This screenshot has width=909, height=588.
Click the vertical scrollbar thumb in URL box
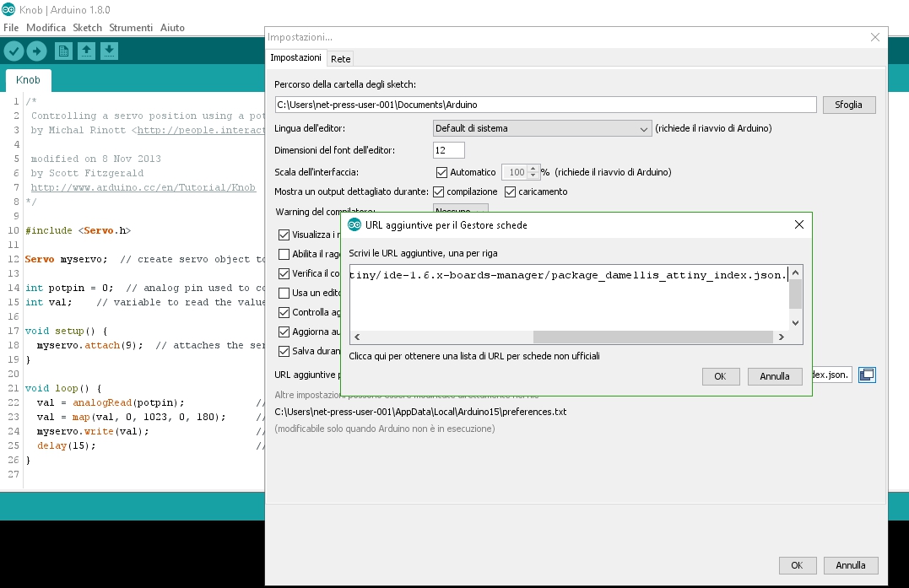click(795, 294)
